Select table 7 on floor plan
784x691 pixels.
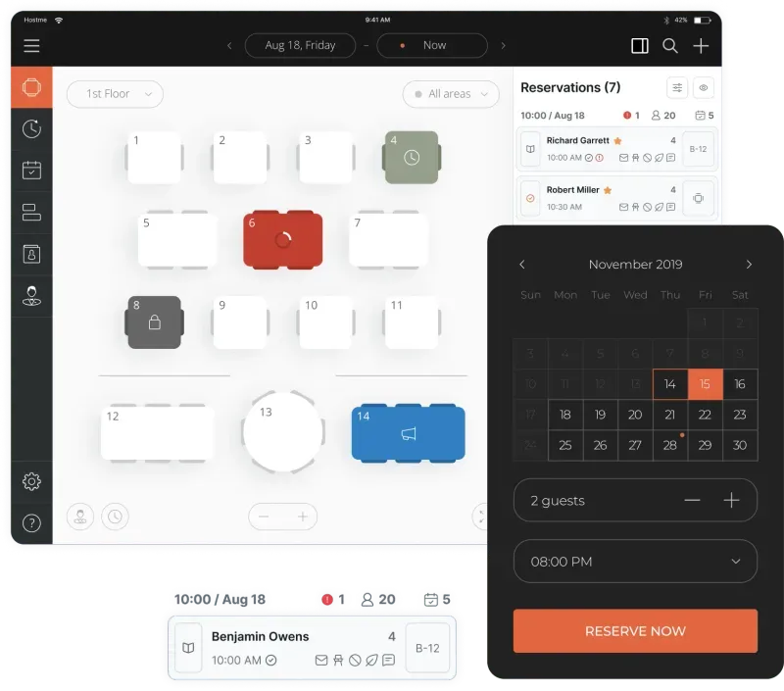click(388, 240)
